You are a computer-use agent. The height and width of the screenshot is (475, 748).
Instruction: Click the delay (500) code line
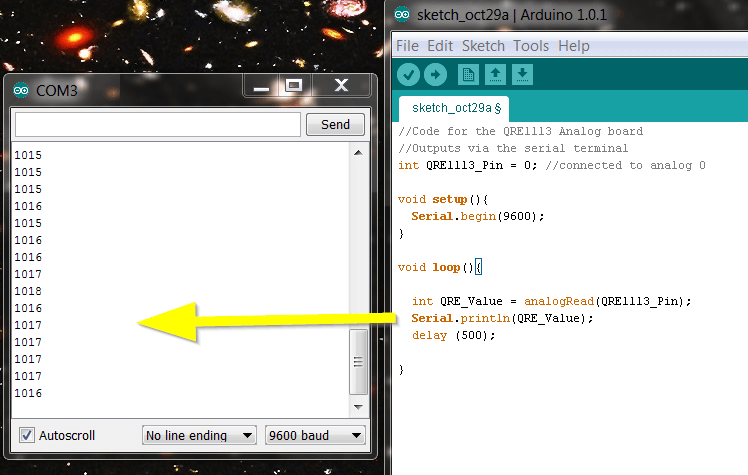pos(454,336)
